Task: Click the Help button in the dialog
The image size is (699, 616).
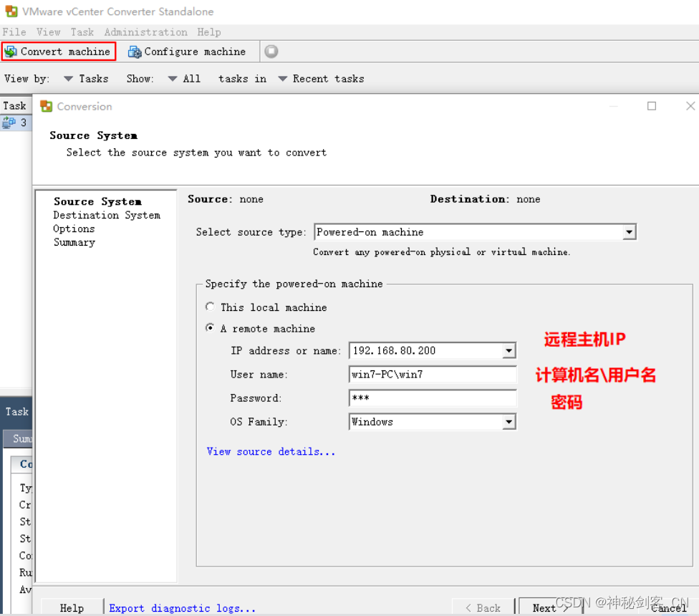Action: tap(72, 607)
